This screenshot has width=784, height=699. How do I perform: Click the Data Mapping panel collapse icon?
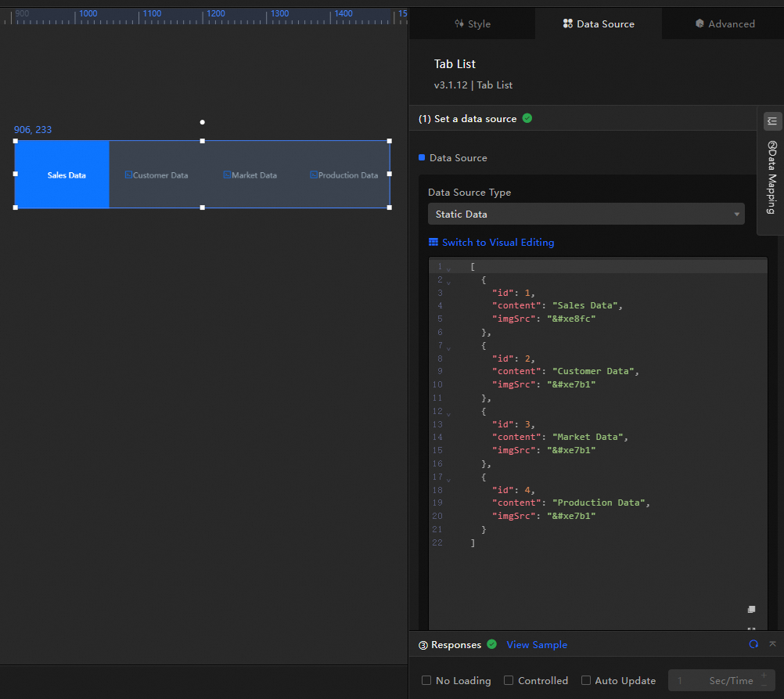pyautogui.click(x=771, y=121)
